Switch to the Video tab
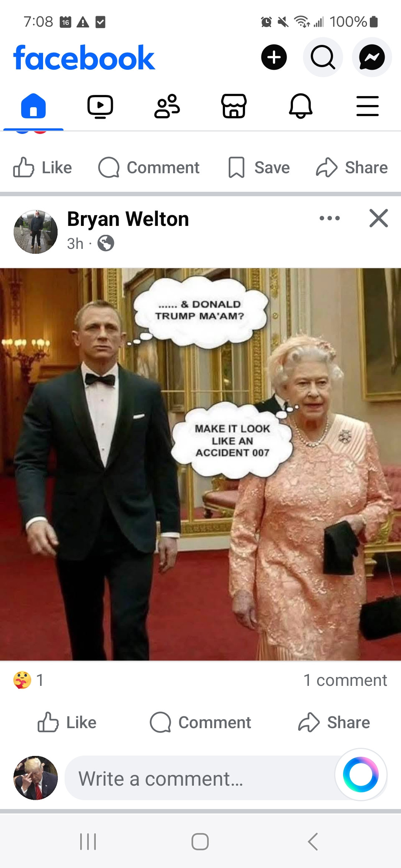This screenshot has width=401, height=868. click(100, 106)
